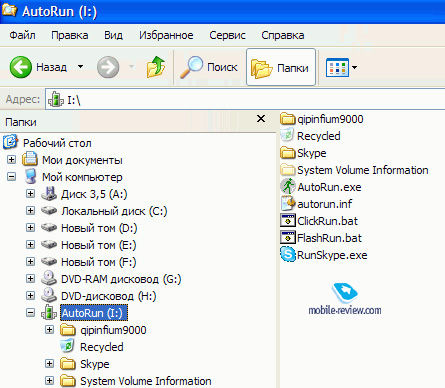Expand DVD-RAM дисковод (G:) node
The height and width of the screenshot is (388, 445).
30,279
